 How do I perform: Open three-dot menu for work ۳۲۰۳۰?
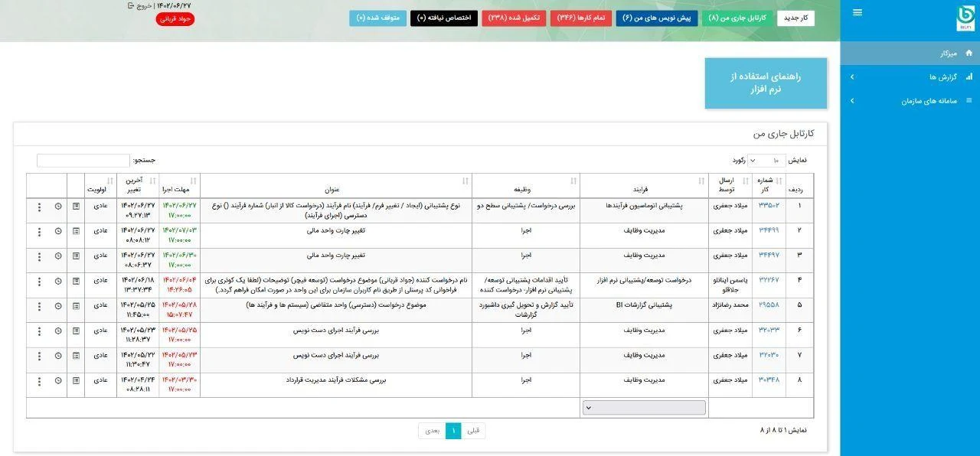click(x=39, y=357)
